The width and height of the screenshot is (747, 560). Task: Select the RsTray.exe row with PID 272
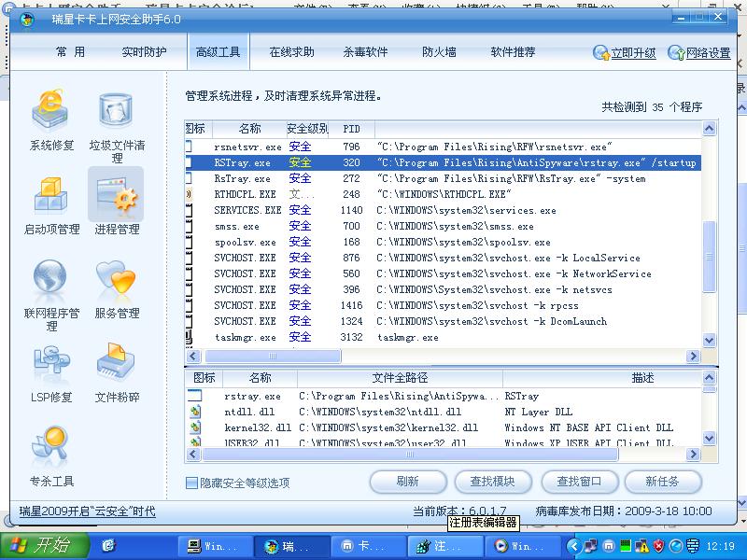click(x=443, y=178)
